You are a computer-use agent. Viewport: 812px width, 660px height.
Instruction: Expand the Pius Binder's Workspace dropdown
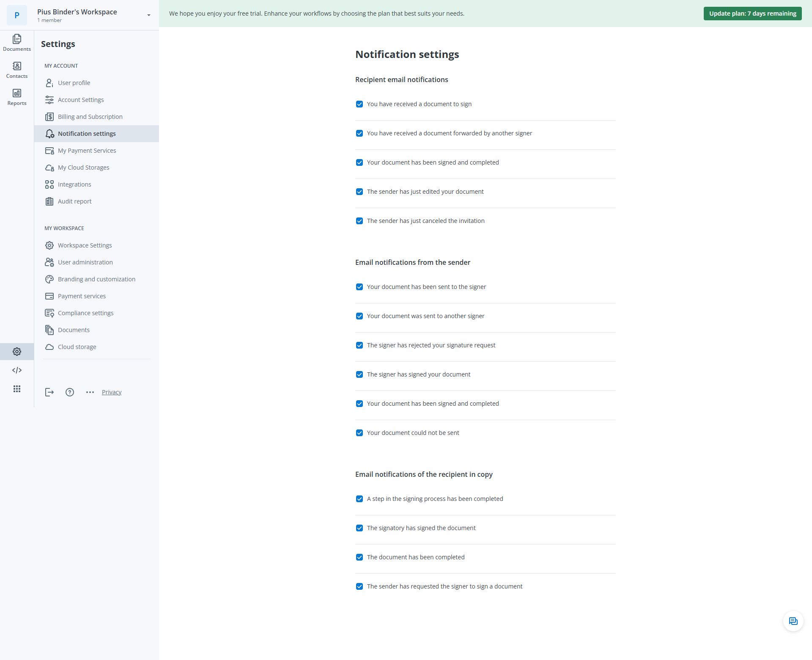tap(148, 15)
